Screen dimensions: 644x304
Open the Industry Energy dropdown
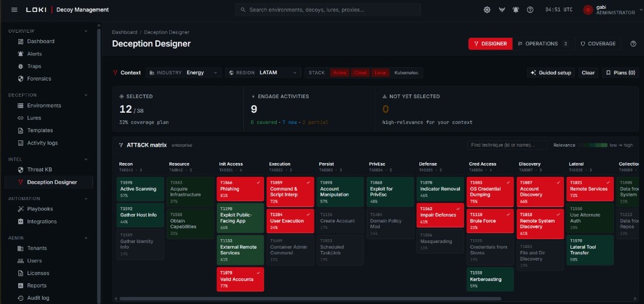click(x=184, y=73)
